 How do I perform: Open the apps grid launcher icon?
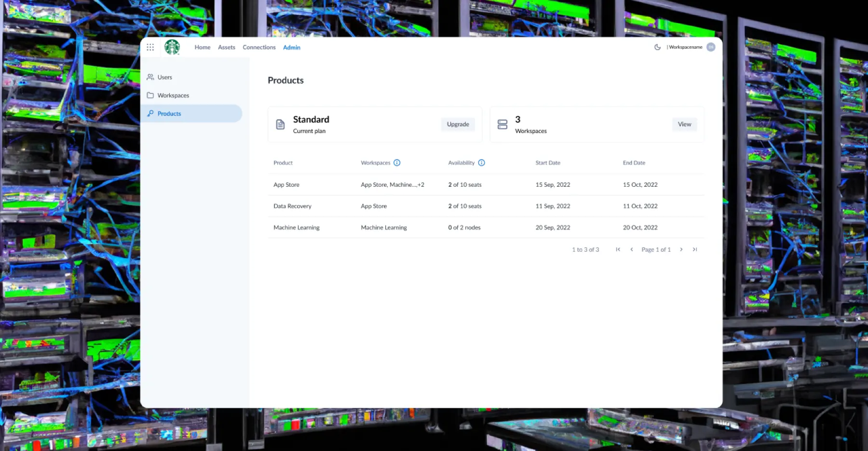coord(150,47)
